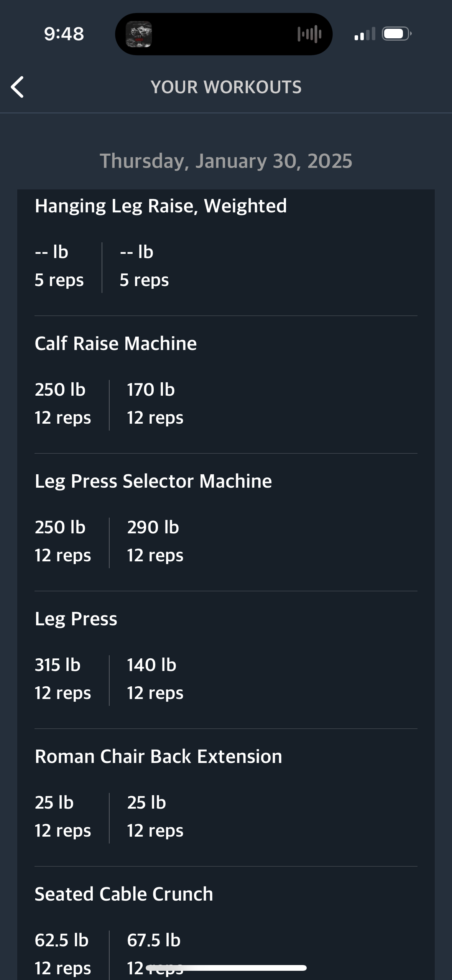Select the 250 lb Calf Raise set
This screenshot has height=980, width=452.
(x=62, y=403)
